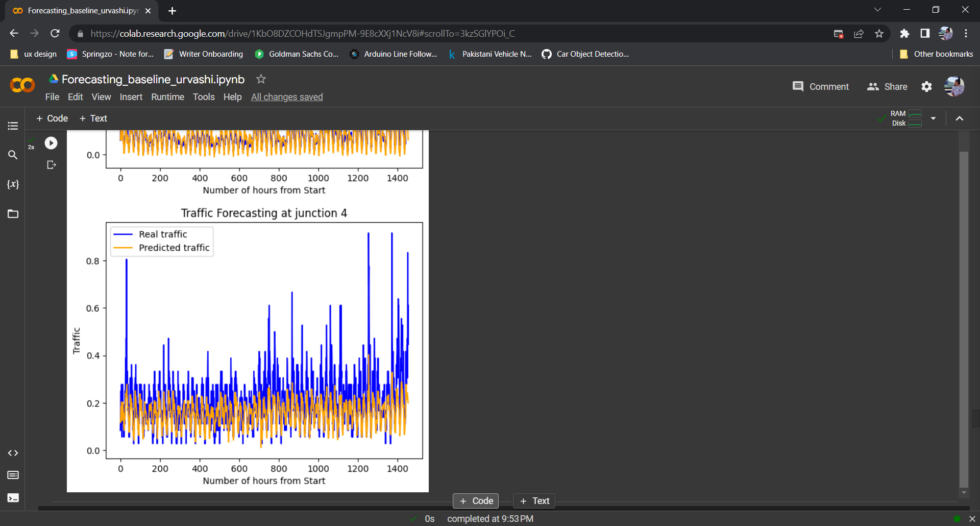Open the notebook settings gear
980x526 pixels.
pyautogui.click(x=926, y=87)
